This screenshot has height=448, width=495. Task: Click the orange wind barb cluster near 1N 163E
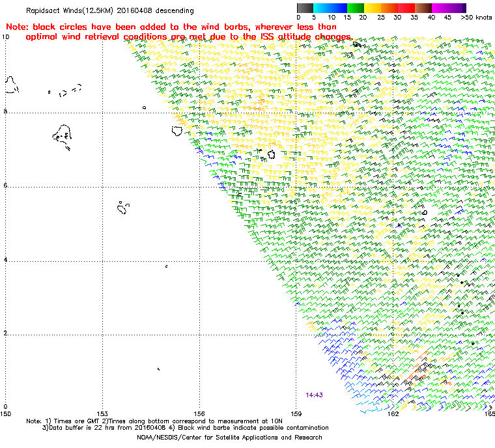[417, 366]
